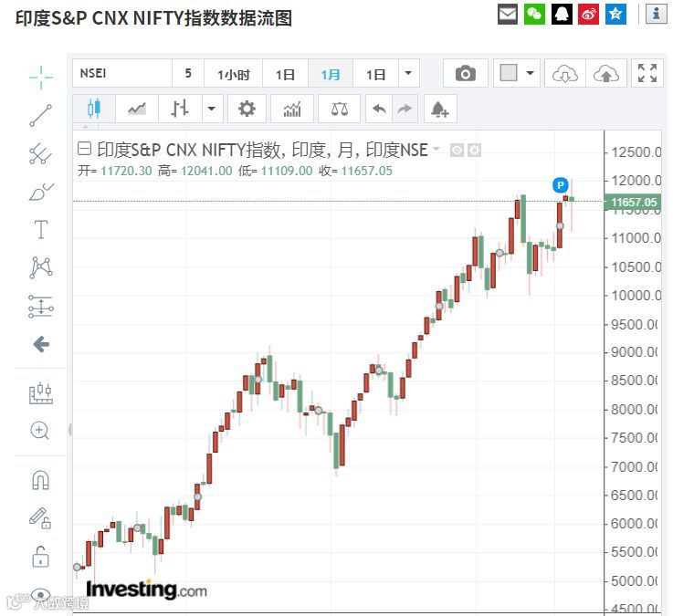Collapse left toolbar side handle

(x=69, y=430)
